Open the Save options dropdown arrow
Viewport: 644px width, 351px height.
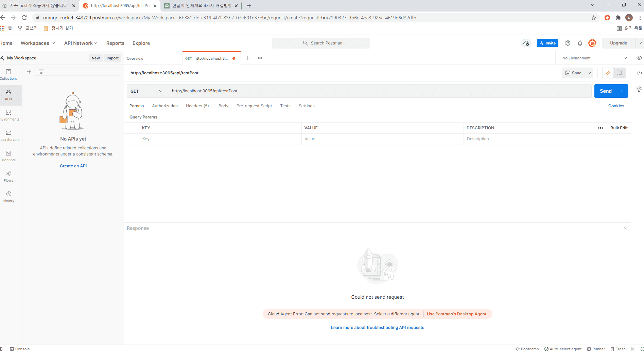pos(589,73)
